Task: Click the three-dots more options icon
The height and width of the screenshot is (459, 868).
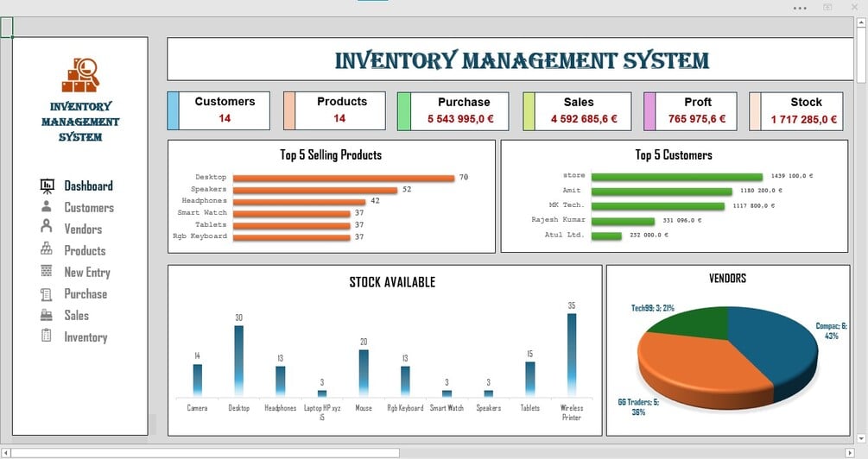Action: (800, 9)
